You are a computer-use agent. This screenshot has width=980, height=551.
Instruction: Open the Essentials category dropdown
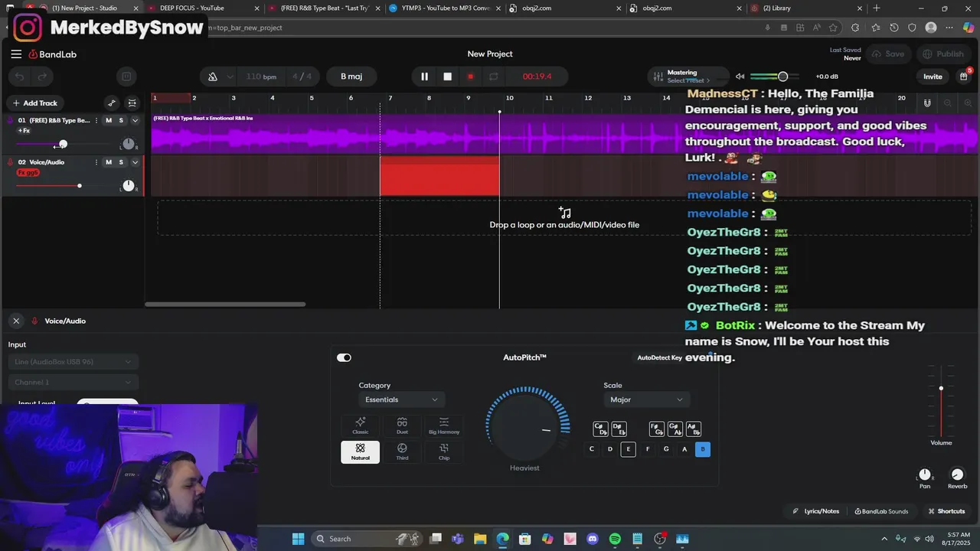401,399
